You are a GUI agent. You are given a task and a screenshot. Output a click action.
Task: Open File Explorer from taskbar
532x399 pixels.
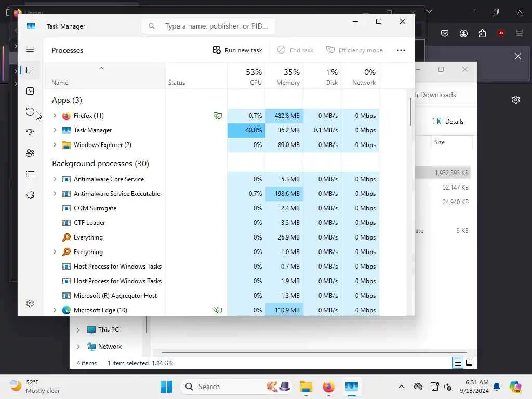tap(305, 387)
